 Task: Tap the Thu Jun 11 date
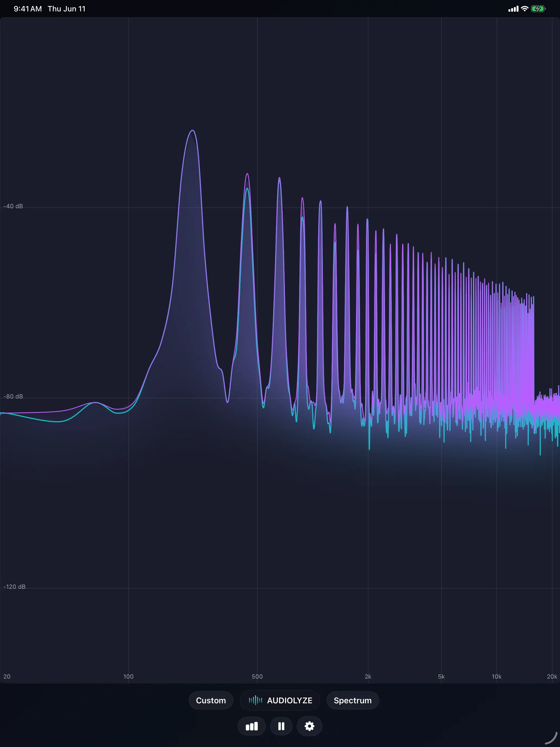pos(66,9)
